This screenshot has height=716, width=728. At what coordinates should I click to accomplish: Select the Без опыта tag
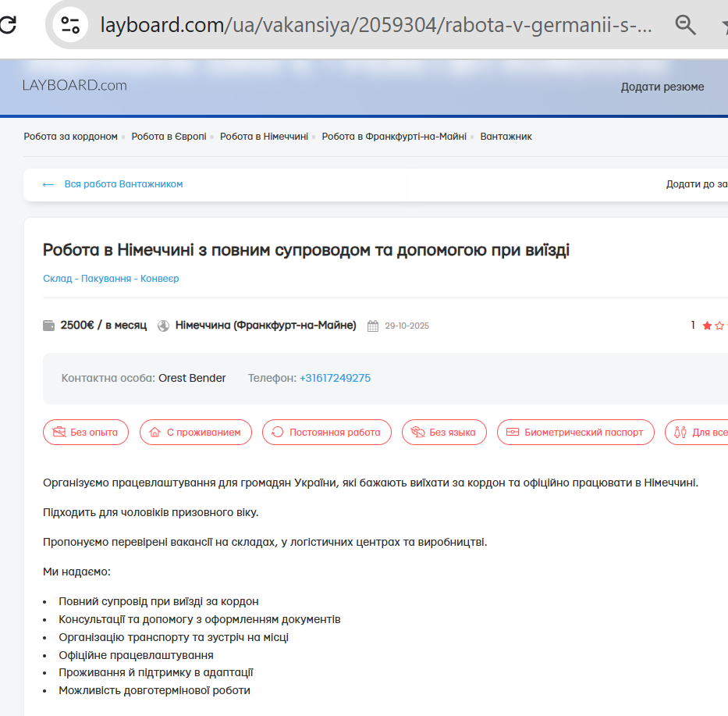tap(86, 432)
